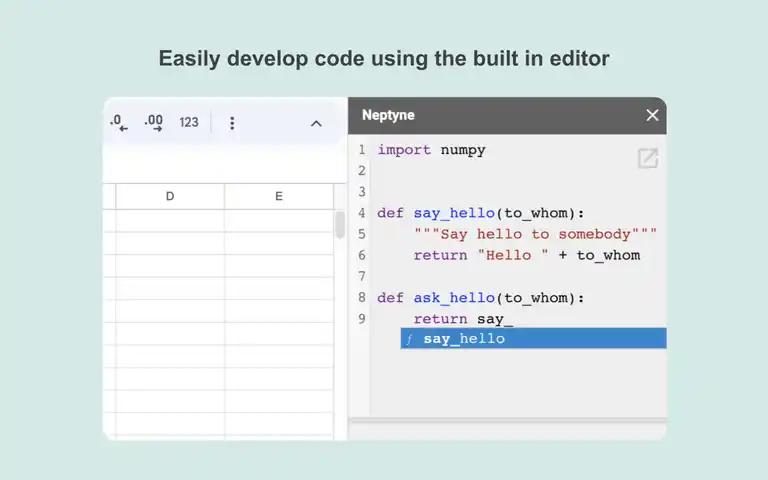Click the decrease decimal places icon

(119, 122)
